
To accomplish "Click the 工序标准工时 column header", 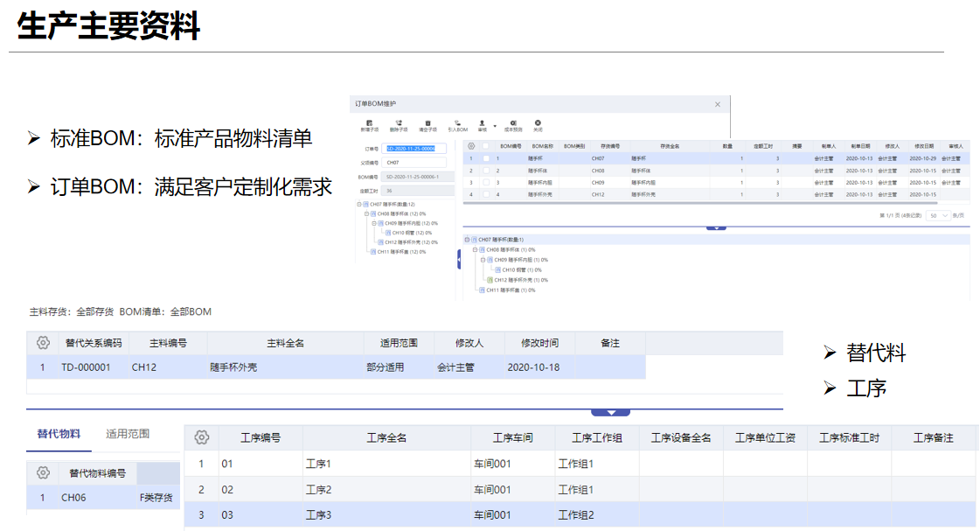I will [850, 437].
